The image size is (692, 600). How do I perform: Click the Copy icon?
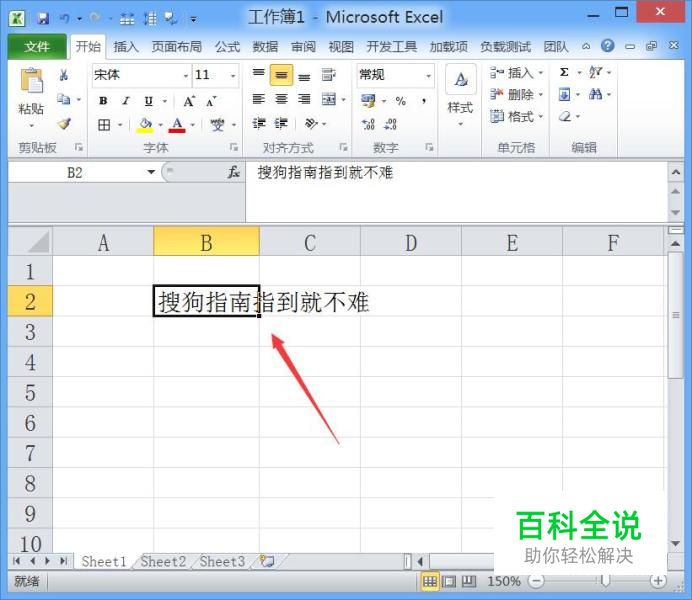point(64,99)
